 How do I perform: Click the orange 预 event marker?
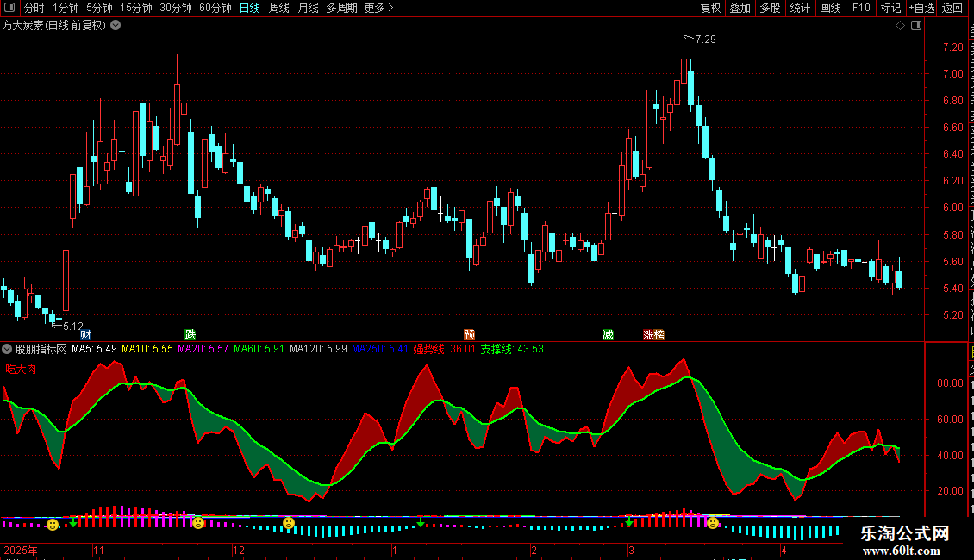tap(470, 334)
